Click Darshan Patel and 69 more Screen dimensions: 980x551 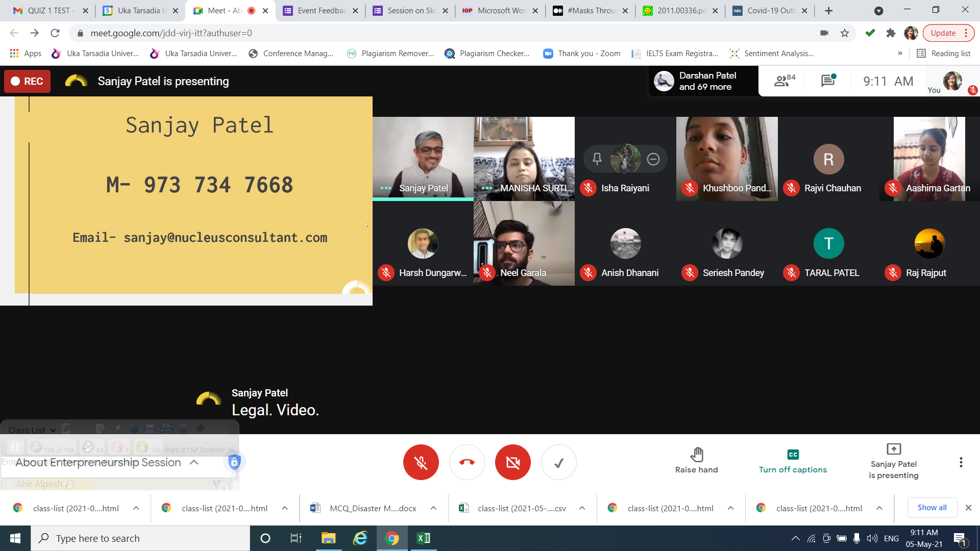pos(703,81)
